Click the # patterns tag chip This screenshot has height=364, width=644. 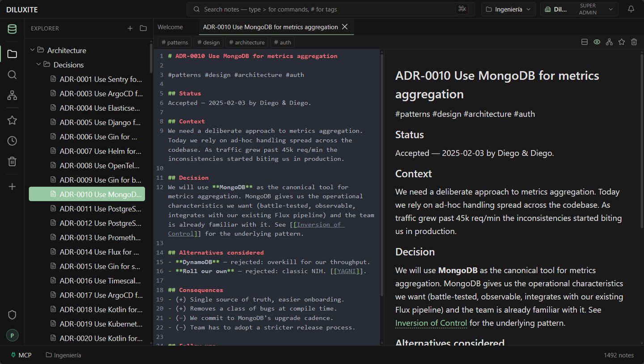(x=175, y=42)
